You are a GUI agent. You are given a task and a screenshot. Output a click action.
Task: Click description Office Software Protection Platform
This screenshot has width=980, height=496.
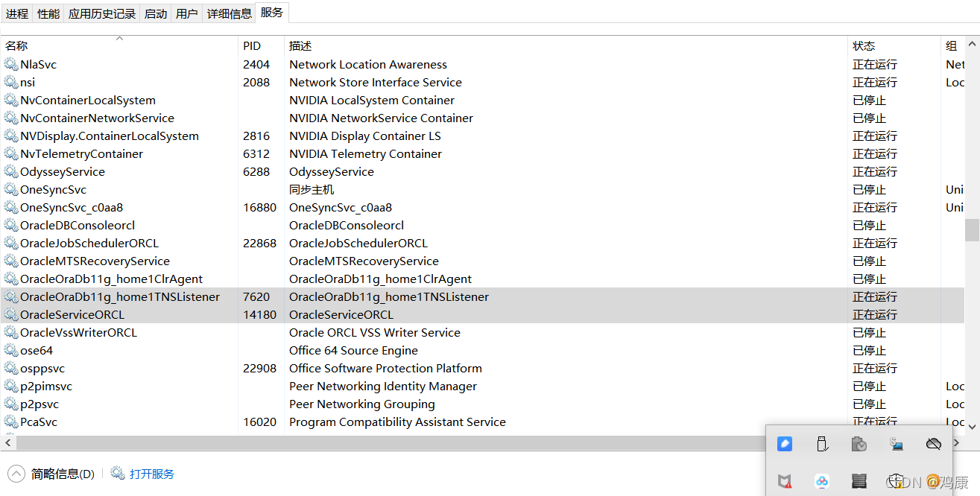click(x=385, y=369)
